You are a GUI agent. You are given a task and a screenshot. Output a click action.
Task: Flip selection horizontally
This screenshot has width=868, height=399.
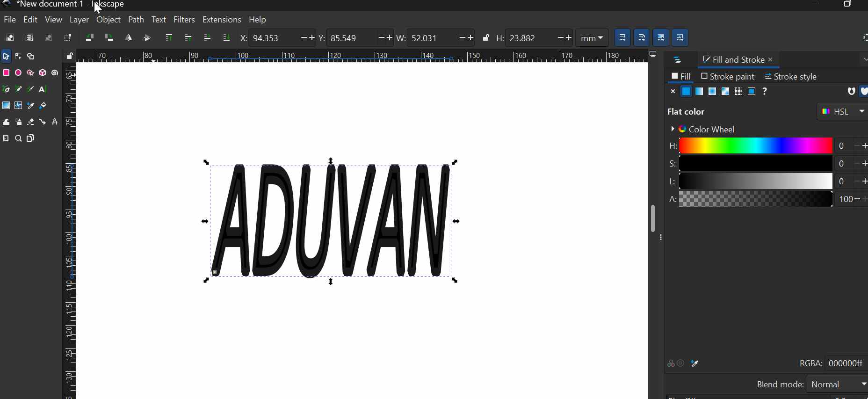pos(128,38)
